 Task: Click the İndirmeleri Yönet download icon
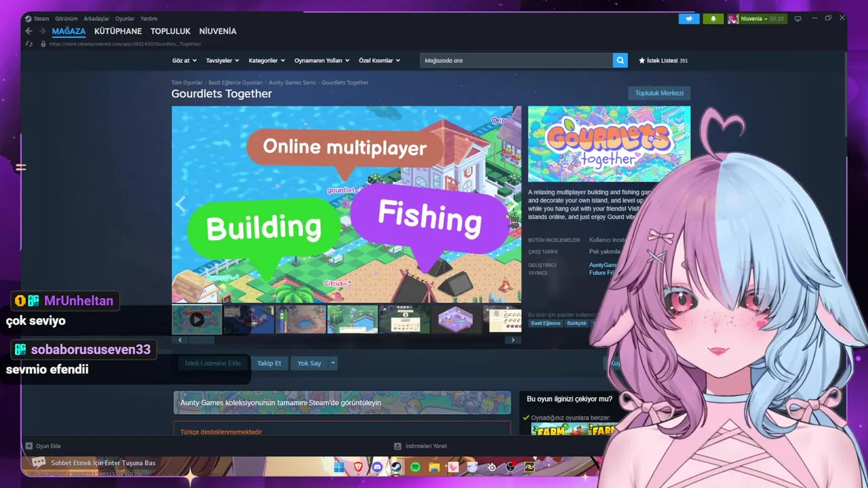point(398,446)
